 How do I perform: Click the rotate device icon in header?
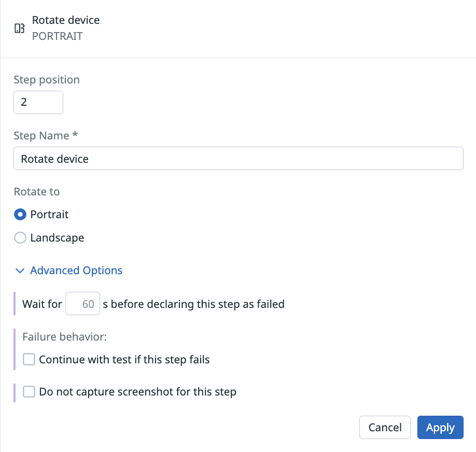coord(19,28)
